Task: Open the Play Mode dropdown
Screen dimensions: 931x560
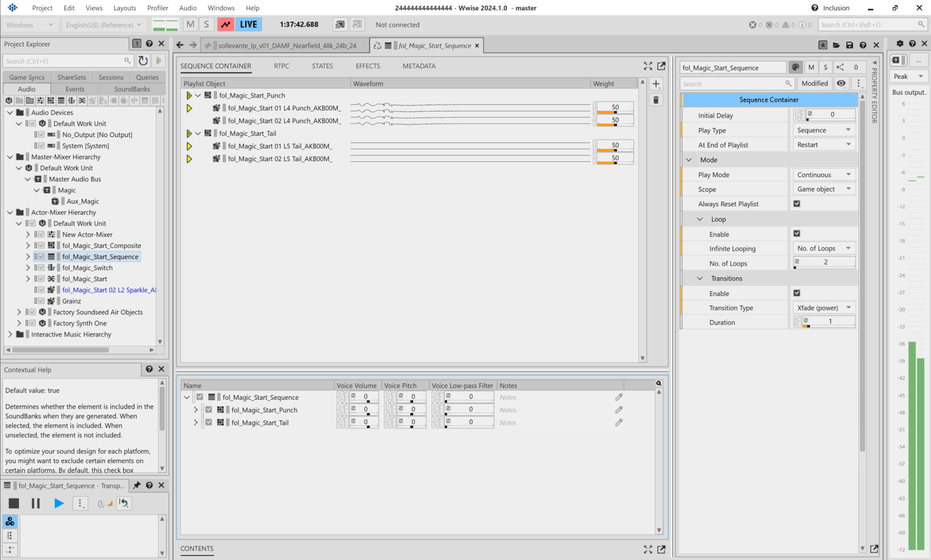Action: [823, 175]
